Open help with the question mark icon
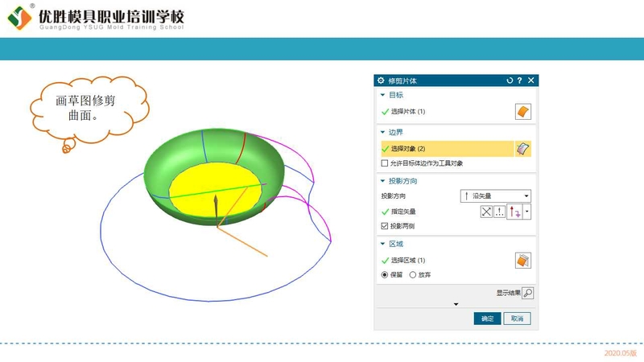This screenshot has width=644, height=362. 519,80
